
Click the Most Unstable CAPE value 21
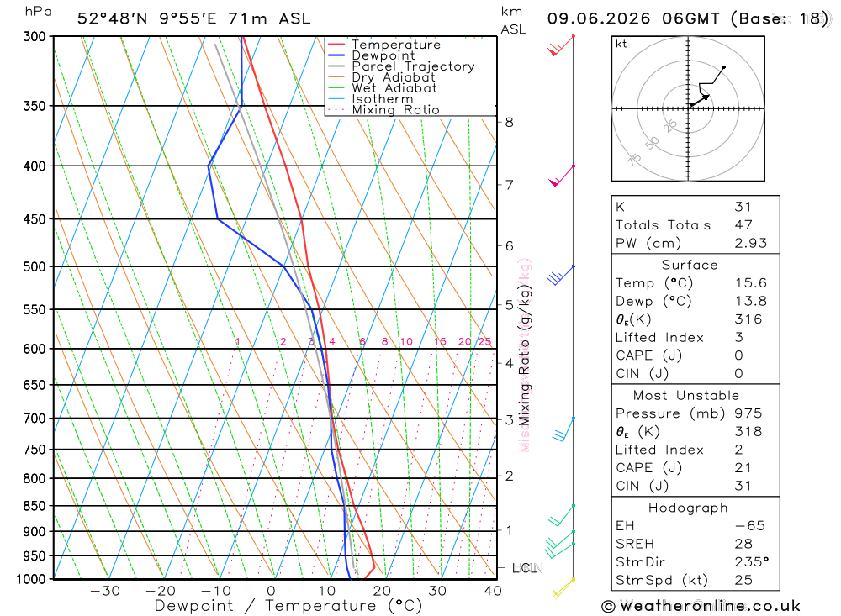743,468
